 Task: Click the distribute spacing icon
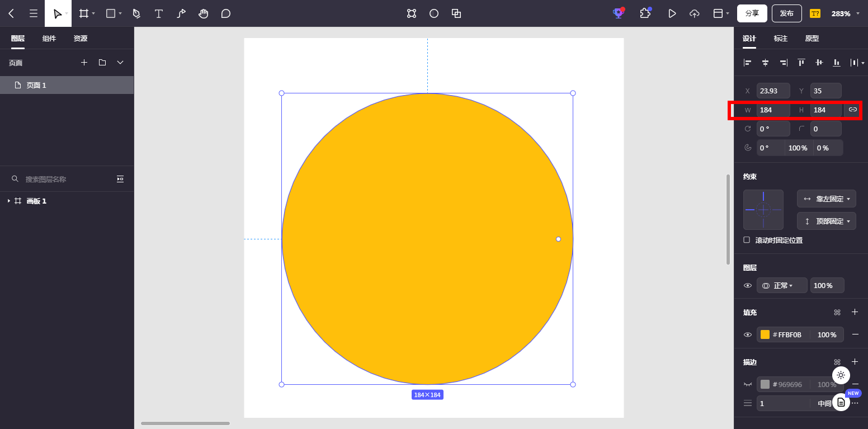[855, 63]
